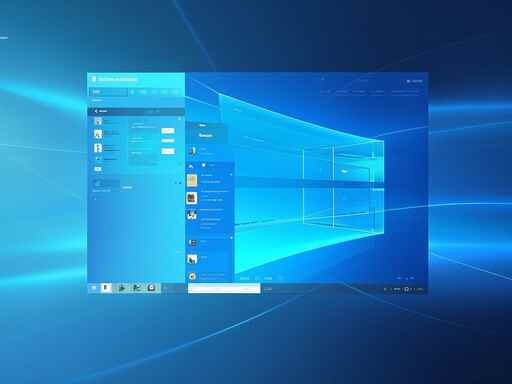Go back using the arrow in the dark bar
The height and width of the screenshot is (384, 512).
pyautogui.click(x=96, y=111)
